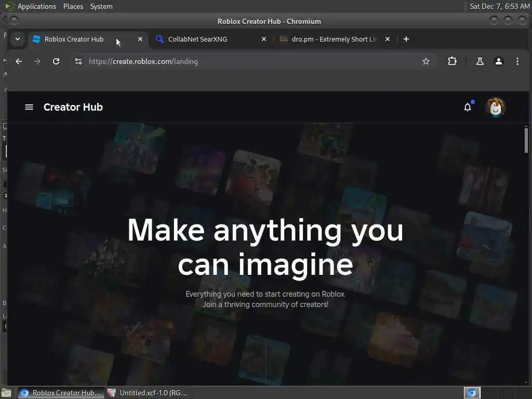This screenshot has height=399, width=532.
Task: Click 'Join a thriving community of creators!' text
Action: point(265,304)
